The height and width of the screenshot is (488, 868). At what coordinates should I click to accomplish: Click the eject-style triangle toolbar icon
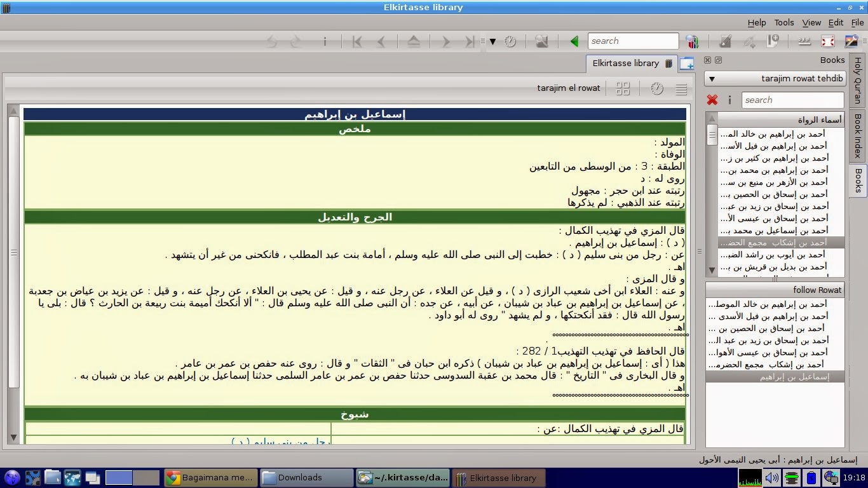(x=414, y=42)
